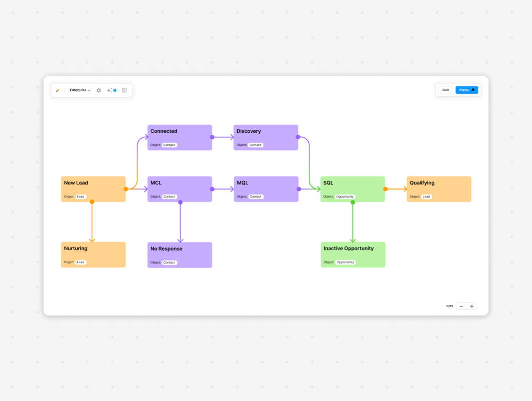
Task: Click New Lead's bottom connector dot
Action: 92,202
